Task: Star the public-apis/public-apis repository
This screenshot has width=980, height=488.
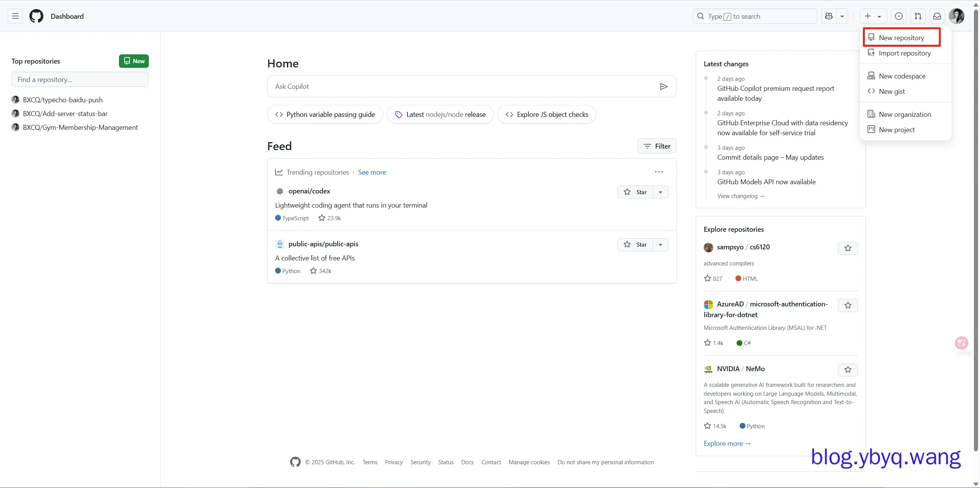Action: (x=635, y=244)
